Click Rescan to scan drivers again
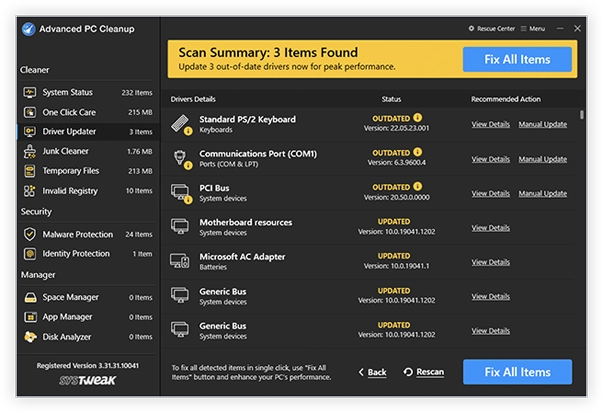 point(423,372)
